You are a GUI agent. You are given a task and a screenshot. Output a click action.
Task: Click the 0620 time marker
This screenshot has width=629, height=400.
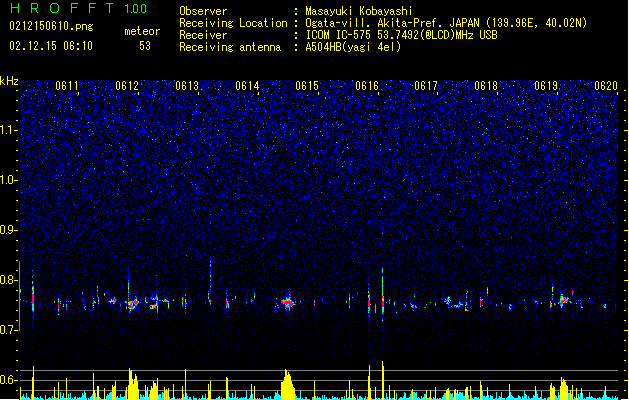[x=606, y=86]
